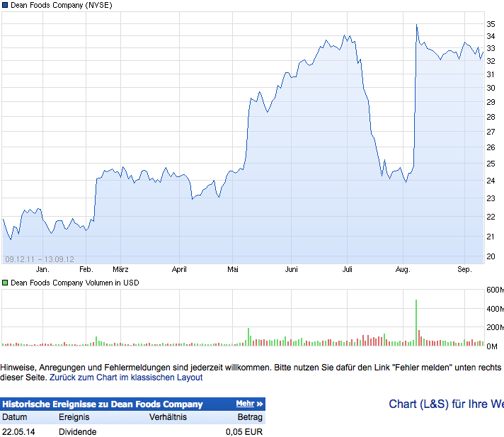This screenshot has height=437, width=504.
Task: Click the 'Dividende' event entry
Action: 77,431
